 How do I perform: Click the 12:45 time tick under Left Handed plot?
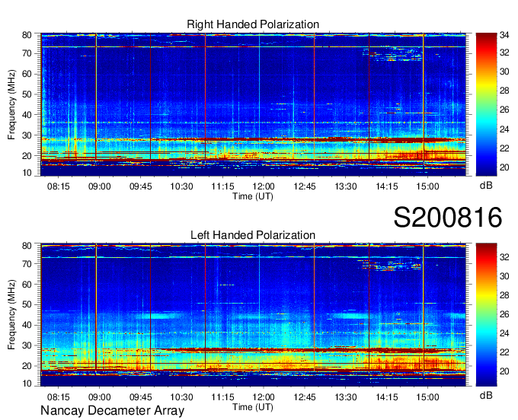(305, 397)
